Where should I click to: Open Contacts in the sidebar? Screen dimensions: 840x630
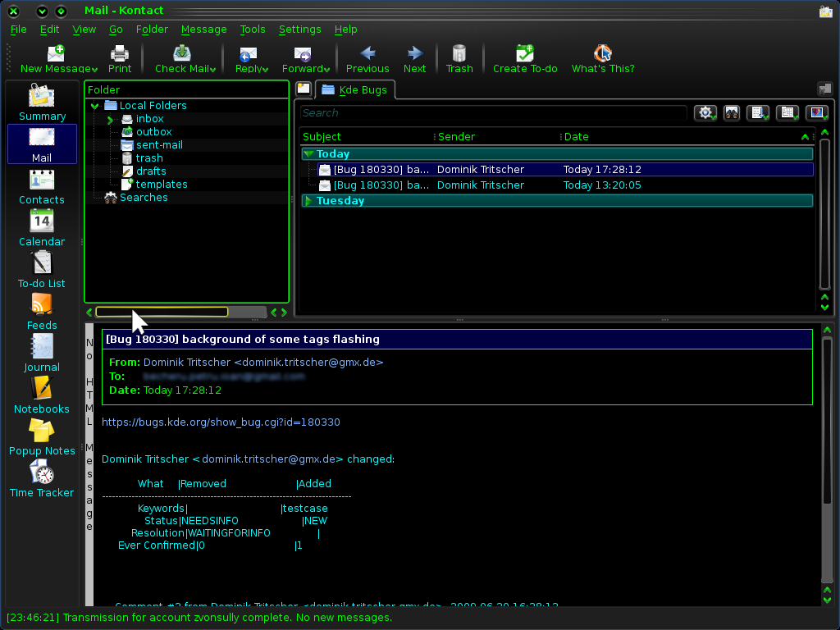tap(42, 186)
